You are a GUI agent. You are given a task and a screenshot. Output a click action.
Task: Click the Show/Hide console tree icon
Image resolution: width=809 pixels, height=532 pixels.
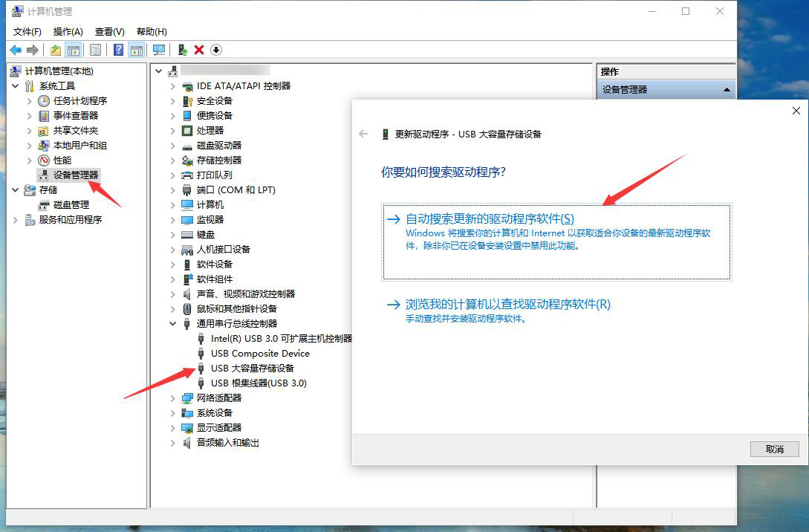coord(74,50)
